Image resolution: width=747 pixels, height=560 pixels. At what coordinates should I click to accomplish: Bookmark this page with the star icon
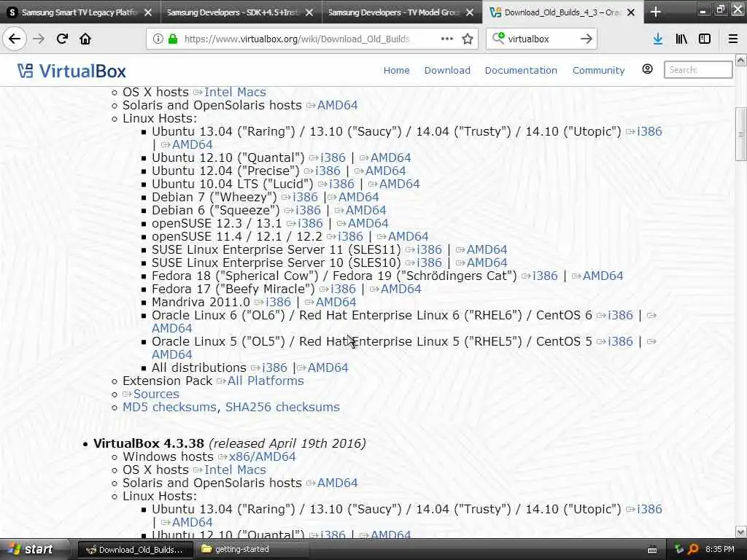(468, 39)
